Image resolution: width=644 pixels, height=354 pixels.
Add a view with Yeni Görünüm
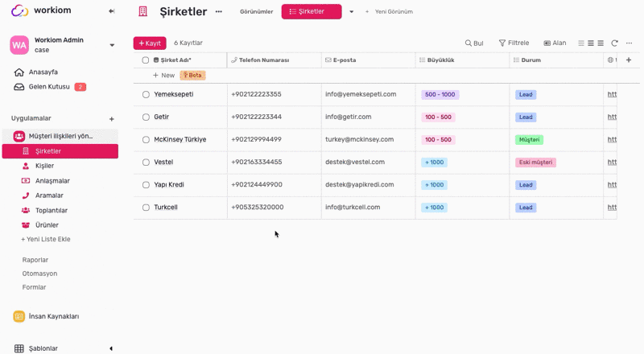tap(390, 11)
